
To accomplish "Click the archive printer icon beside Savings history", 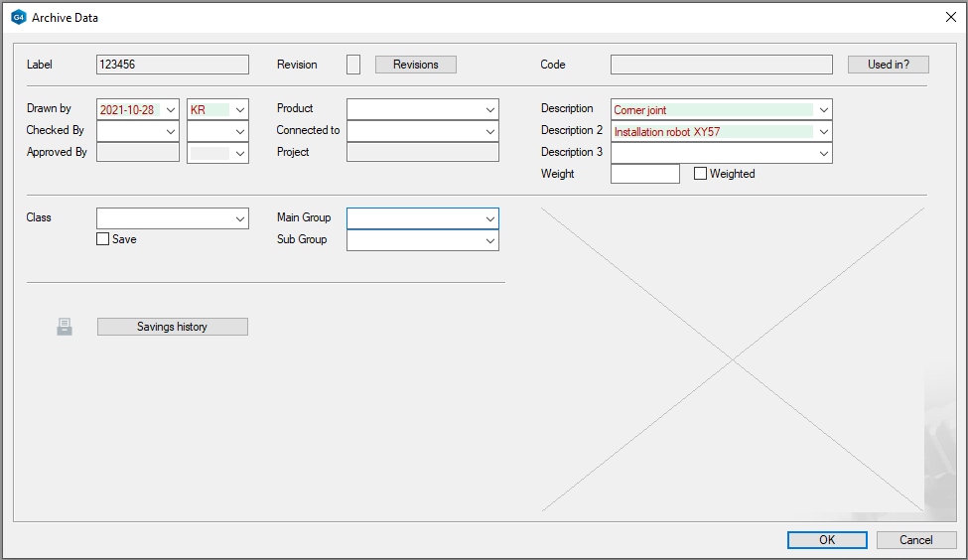I will click(x=65, y=327).
